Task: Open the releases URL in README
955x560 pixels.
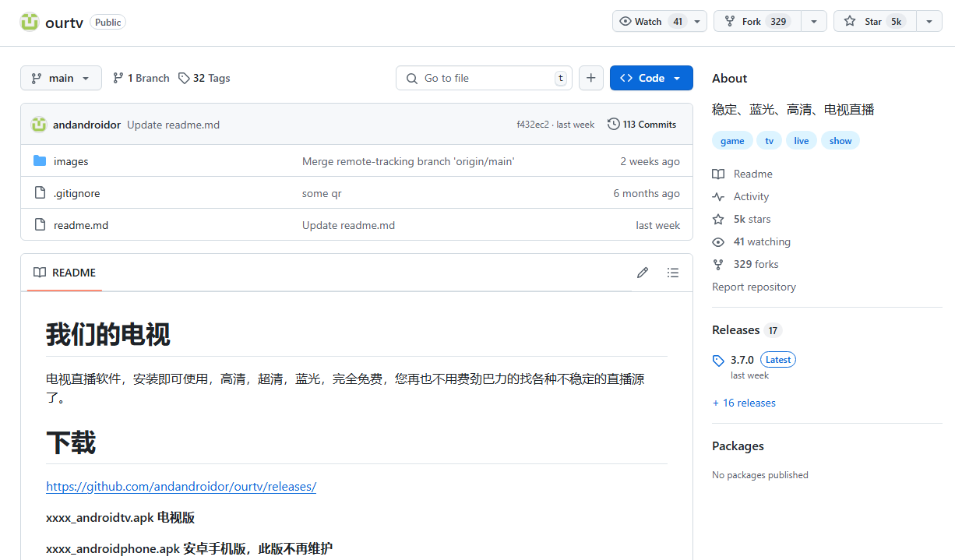Action: pyautogui.click(x=181, y=487)
